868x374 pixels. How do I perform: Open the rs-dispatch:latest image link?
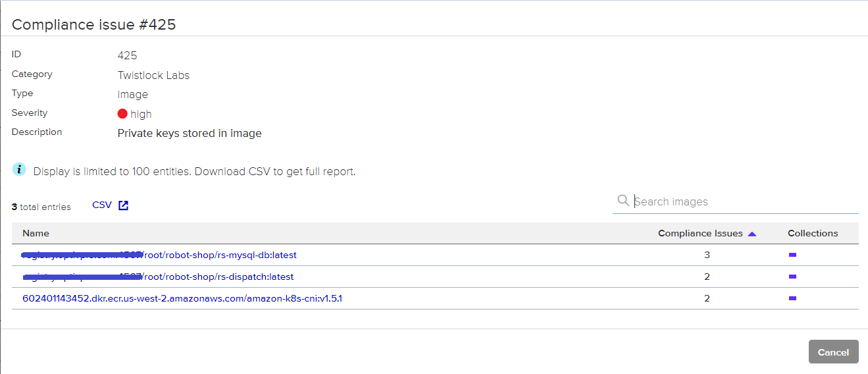222,277
